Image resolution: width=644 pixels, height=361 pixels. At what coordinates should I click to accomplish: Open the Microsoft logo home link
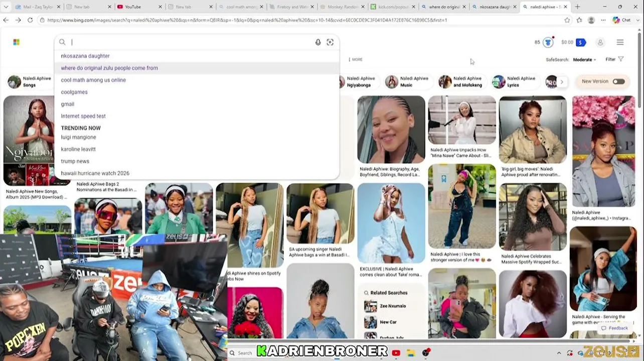point(16,42)
